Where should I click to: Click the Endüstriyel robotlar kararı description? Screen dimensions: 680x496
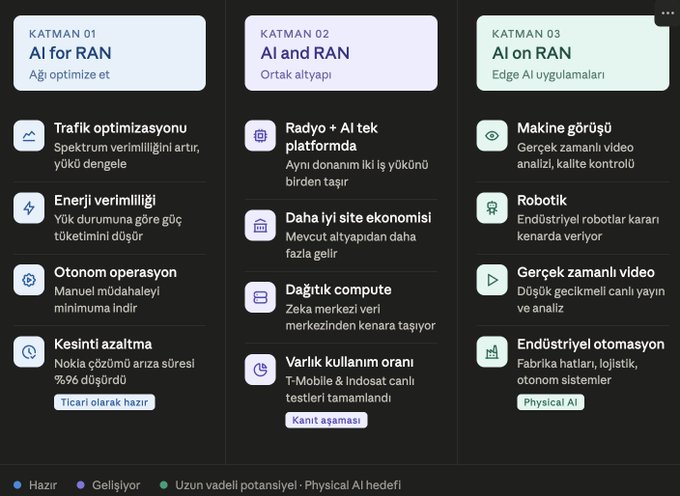pos(588,228)
